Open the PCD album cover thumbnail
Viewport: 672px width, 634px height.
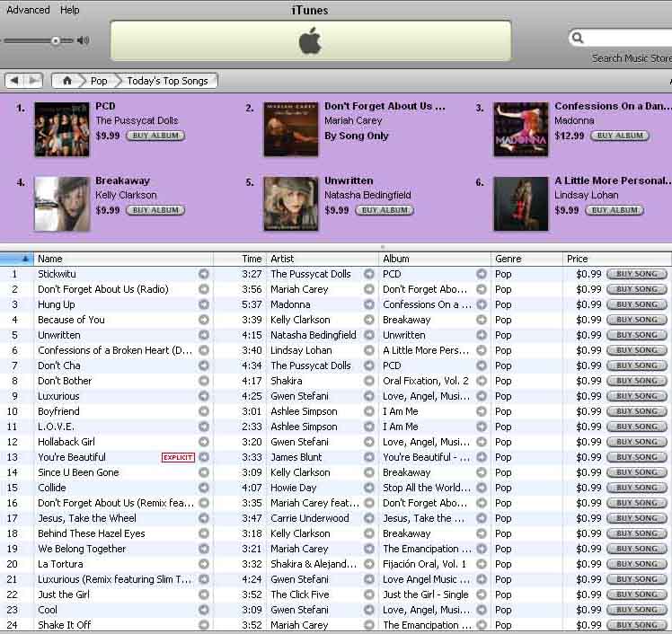point(62,129)
